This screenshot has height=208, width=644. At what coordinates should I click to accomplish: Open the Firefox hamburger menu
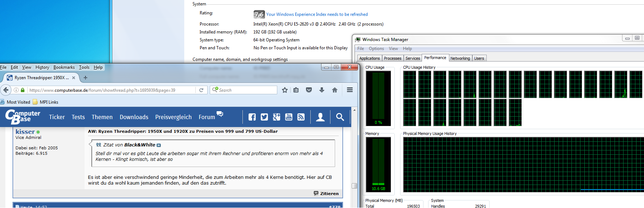(x=350, y=90)
